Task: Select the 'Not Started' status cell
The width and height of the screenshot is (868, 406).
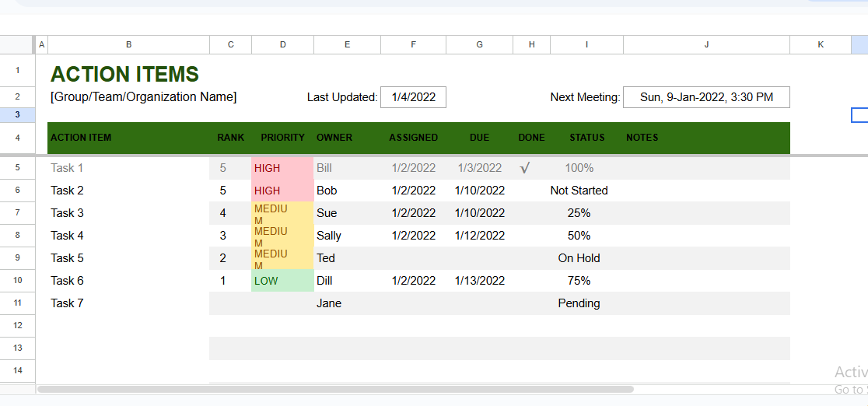Action: pyautogui.click(x=579, y=191)
